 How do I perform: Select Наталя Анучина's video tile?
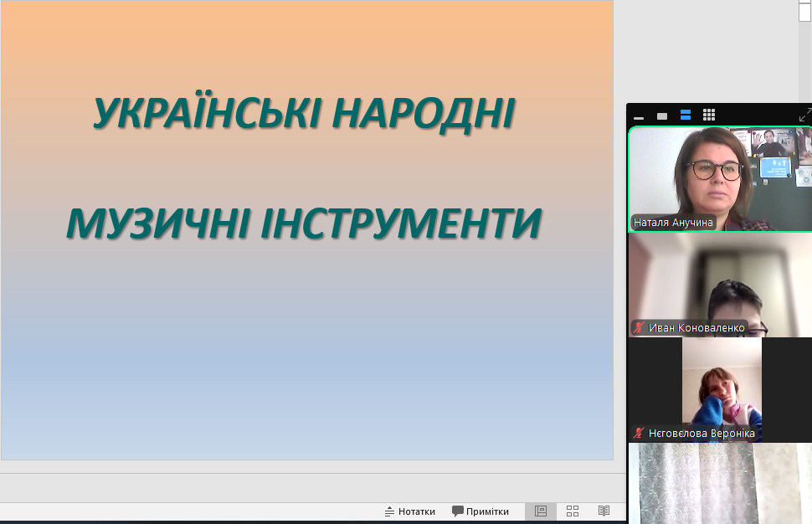(x=721, y=179)
